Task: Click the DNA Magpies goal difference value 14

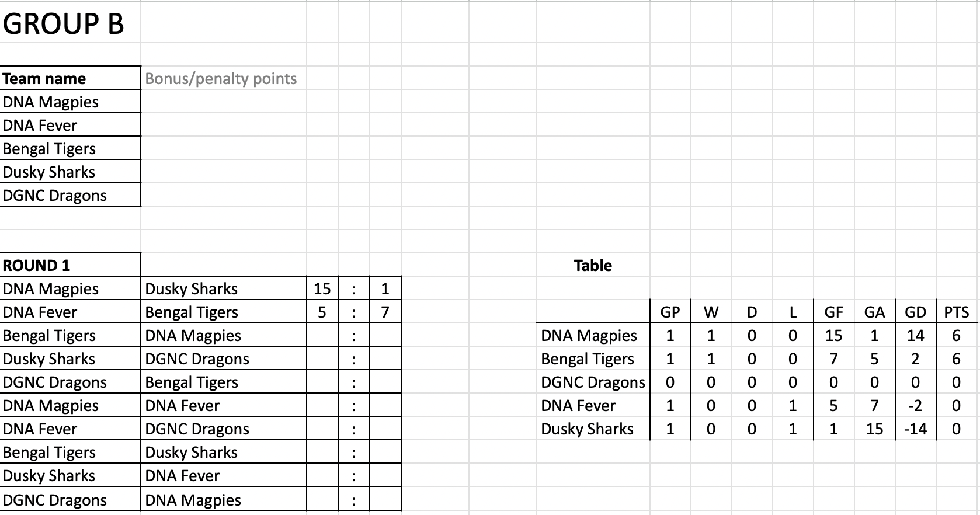Action: [x=915, y=336]
